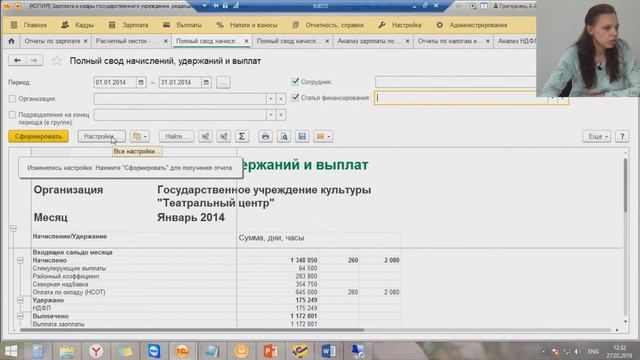Open the Еще dropdown menu
Screen dimensions: 640x360
(597, 136)
